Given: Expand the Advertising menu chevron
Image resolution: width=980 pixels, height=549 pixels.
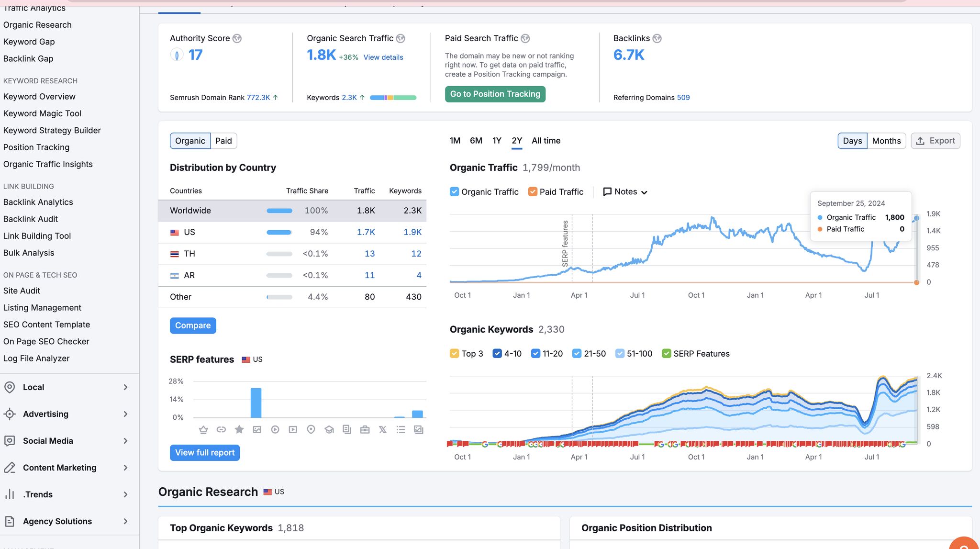Looking at the screenshot, I should coord(125,414).
